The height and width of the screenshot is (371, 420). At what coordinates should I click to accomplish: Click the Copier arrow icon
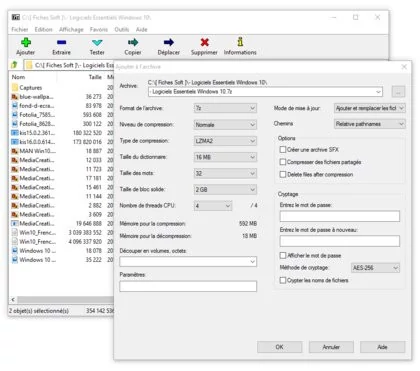[x=133, y=42]
